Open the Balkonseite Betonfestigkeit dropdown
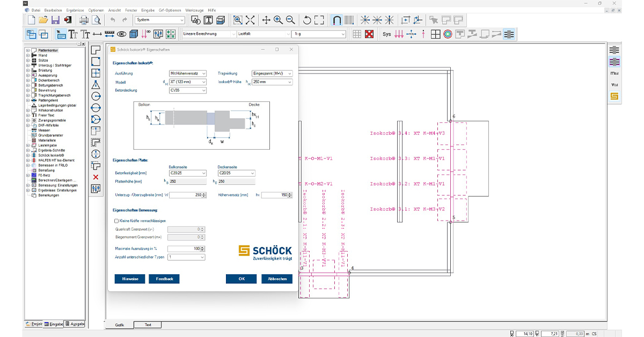The height and width of the screenshot is (337, 644). point(187,173)
